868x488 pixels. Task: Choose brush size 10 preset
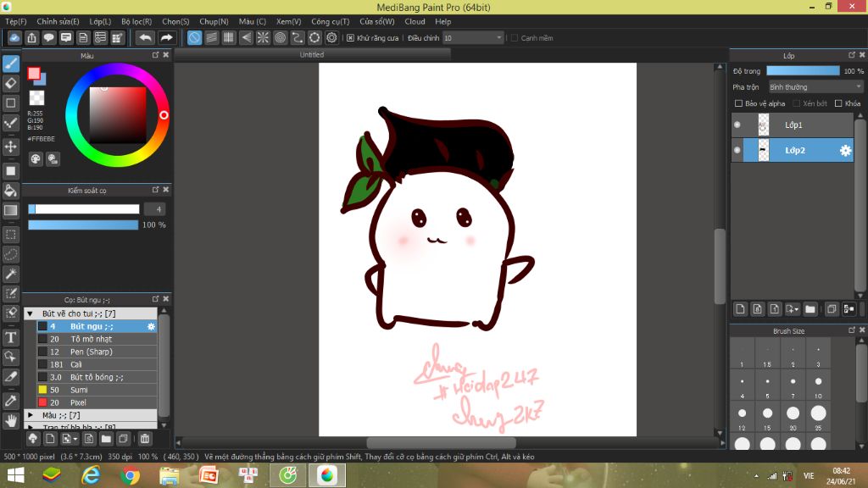coord(818,385)
